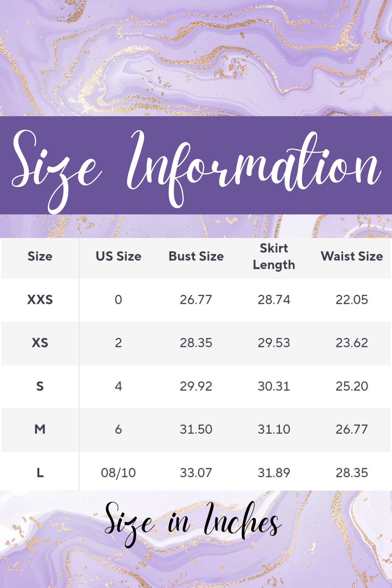Image resolution: width=392 pixels, height=588 pixels.
Task: Select the "Waist Size" column header
Action: pyautogui.click(x=352, y=256)
